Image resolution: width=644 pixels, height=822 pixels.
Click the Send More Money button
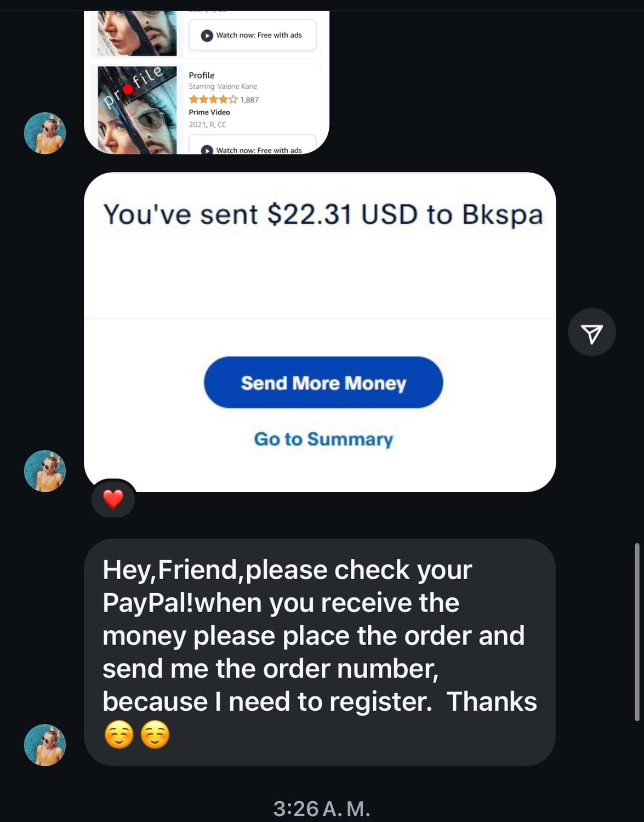(323, 383)
